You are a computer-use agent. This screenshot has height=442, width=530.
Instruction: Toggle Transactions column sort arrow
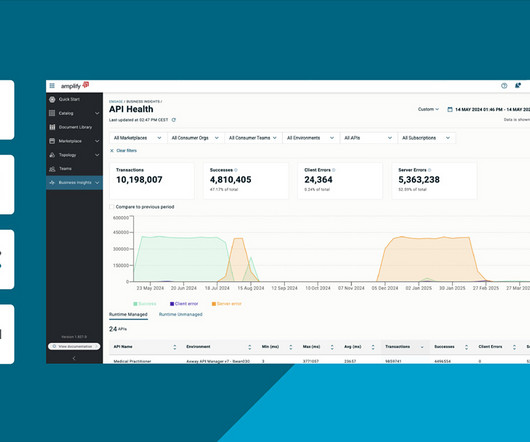[x=422, y=347]
